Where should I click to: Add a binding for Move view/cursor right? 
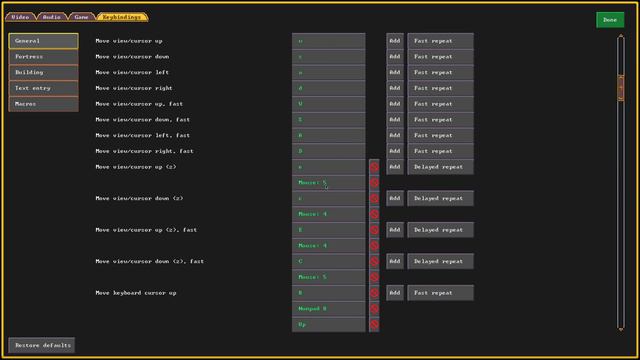(x=395, y=88)
